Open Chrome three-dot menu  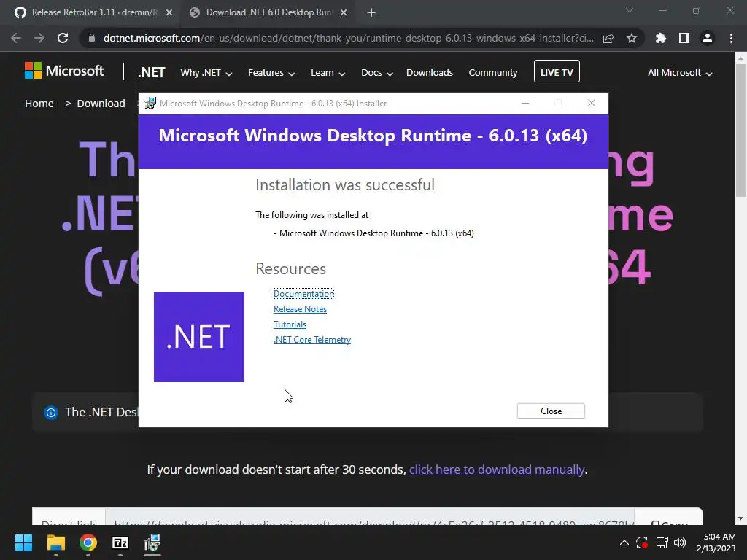[731, 38]
